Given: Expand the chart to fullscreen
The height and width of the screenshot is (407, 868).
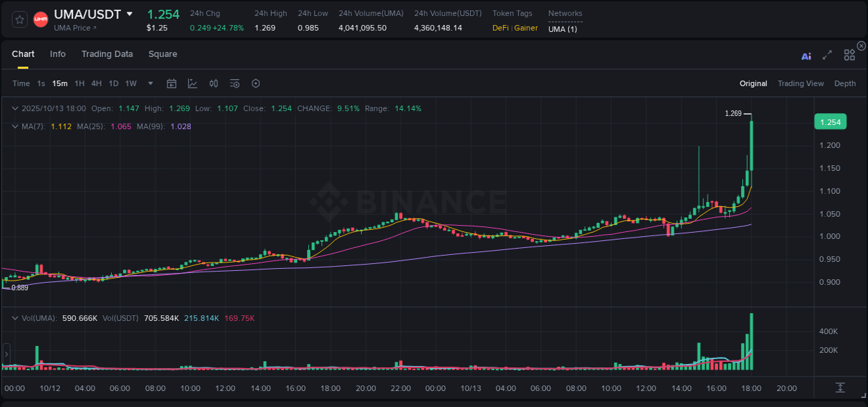Looking at the screenshot, I should point(826,54).
